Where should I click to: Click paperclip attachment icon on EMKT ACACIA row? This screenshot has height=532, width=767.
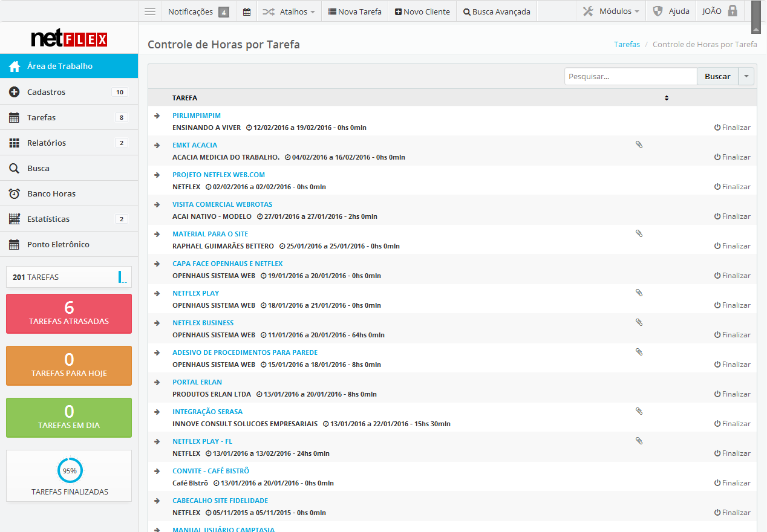pos(639,144)
